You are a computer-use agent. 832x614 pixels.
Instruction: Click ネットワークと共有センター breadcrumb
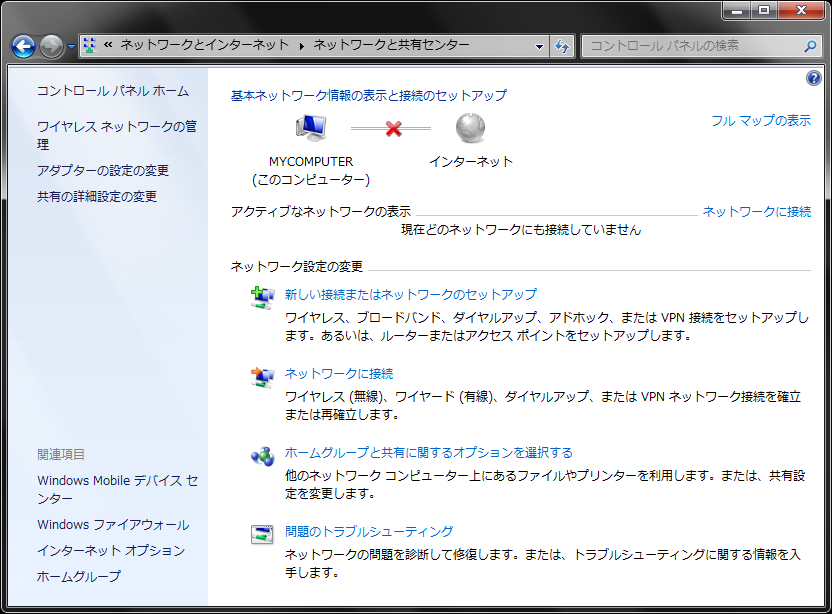pyautogui.click(x=392, y=45)
